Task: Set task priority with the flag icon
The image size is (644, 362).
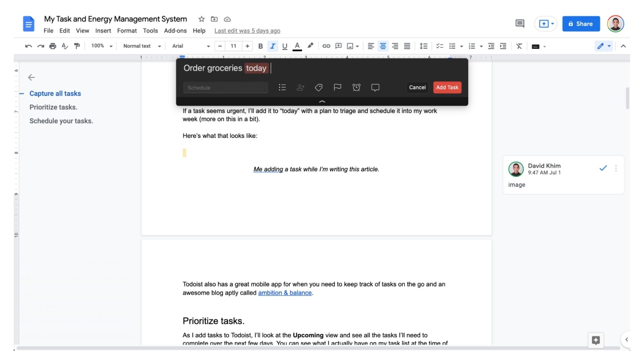Action: 337,87
